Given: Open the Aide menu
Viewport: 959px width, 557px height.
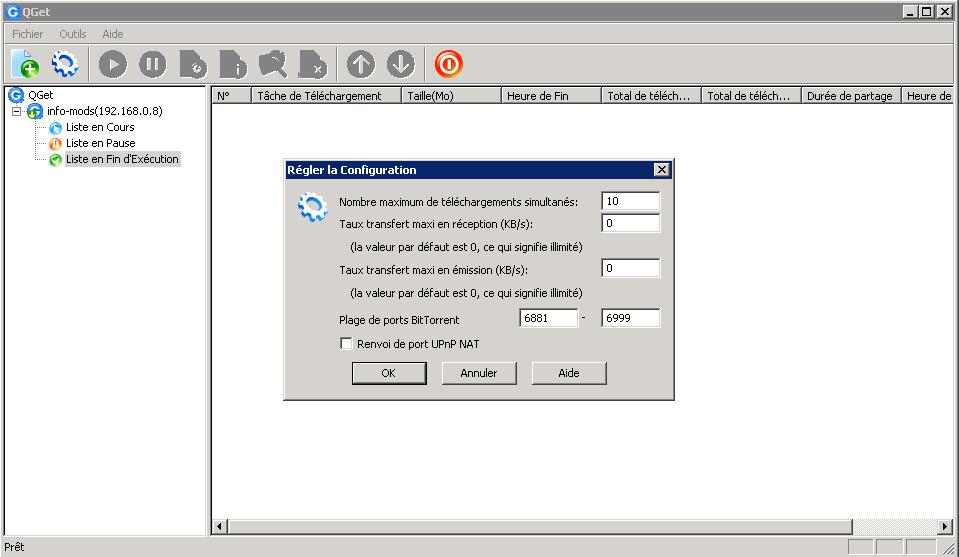Looking at the screenshot, I should [113, 34].
